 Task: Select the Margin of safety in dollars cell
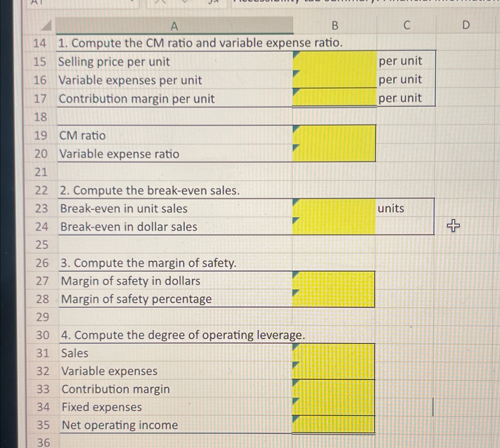[333, 280]
